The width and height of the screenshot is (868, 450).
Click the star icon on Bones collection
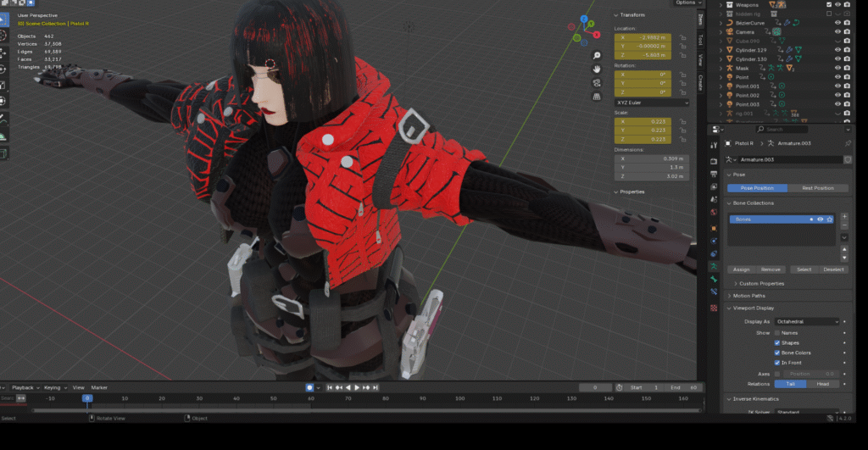click(x=829, y=219)
